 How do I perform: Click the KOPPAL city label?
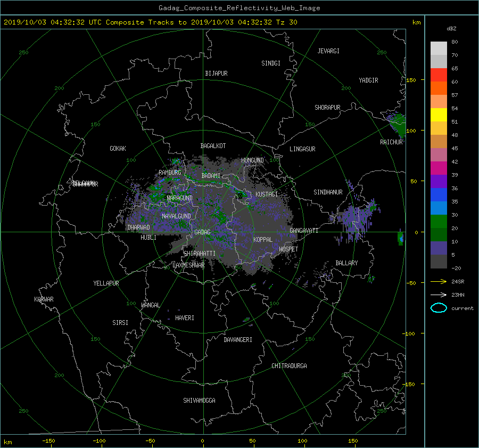tap(263, 240)
